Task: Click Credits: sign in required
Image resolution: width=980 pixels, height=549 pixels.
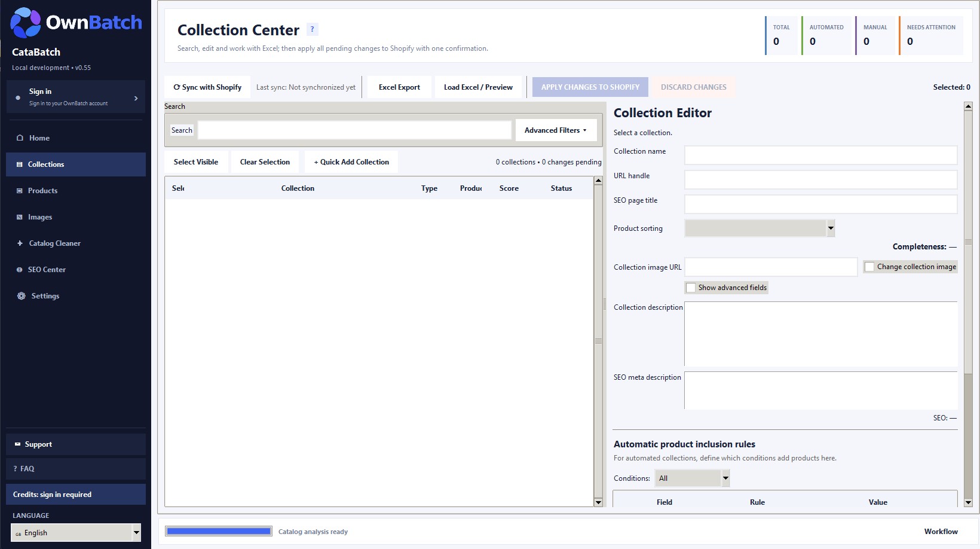Action: point(76,495)
